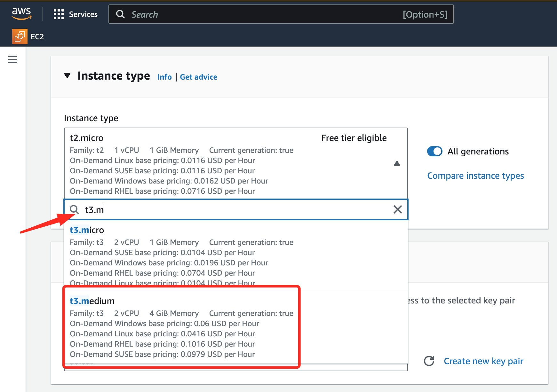Click 'On-Demand Linux base pricing: 0.0416 USD per Hour'

coord(163,334)
